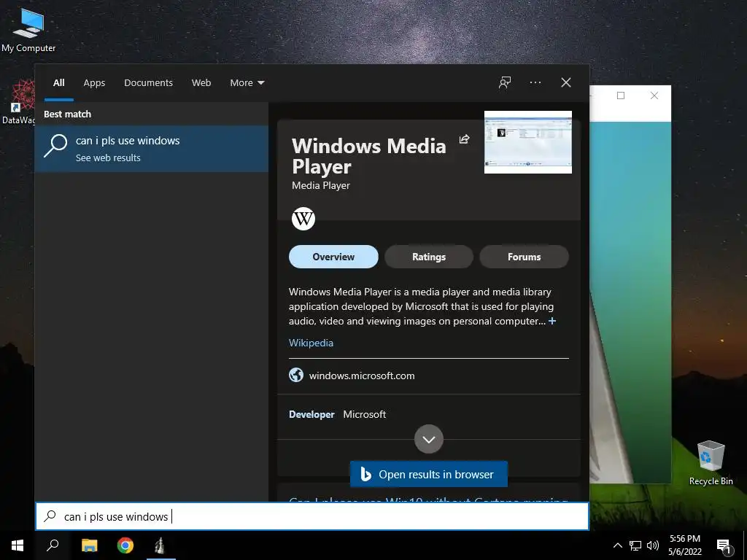Expand the description with the plus sign

[x=552, y=321]
